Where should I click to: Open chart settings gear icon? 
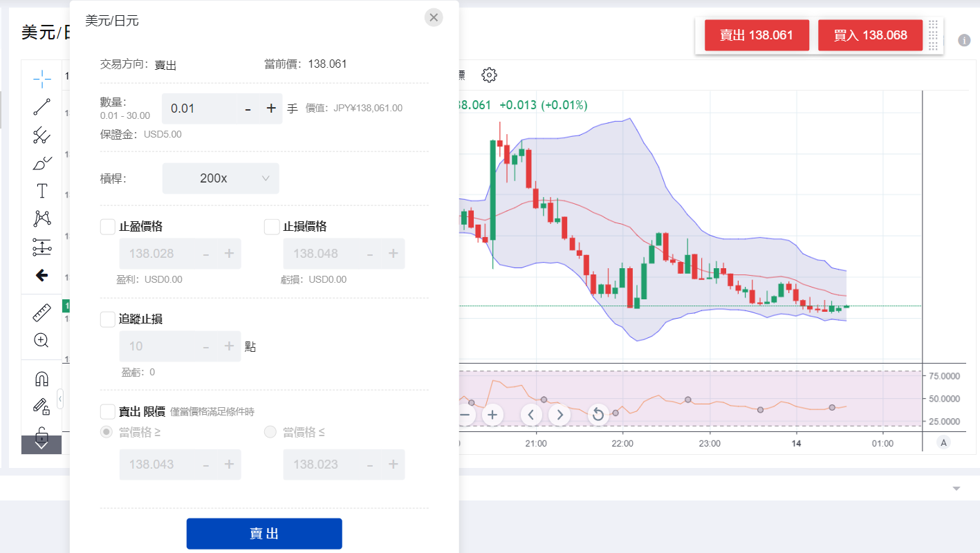(x=489, y=75)
